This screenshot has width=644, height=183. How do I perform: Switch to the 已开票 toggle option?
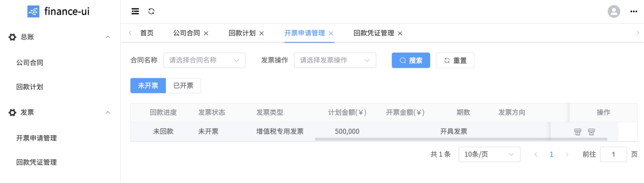point(183,86)
